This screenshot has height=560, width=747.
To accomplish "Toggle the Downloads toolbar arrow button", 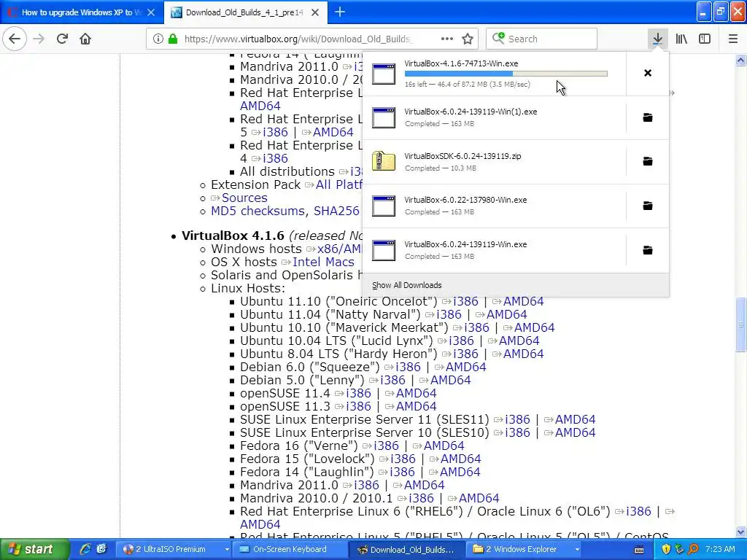I will point(657,39).
